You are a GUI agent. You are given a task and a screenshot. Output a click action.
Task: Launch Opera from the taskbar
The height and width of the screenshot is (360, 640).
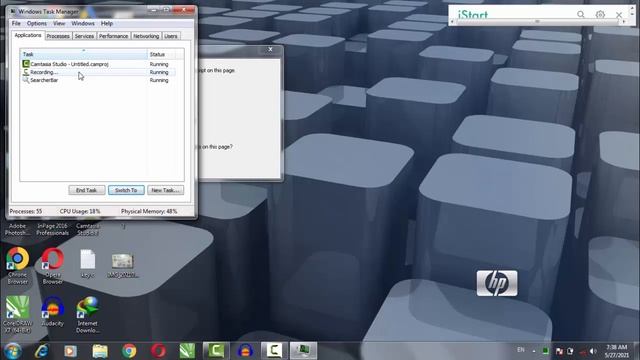158,351
